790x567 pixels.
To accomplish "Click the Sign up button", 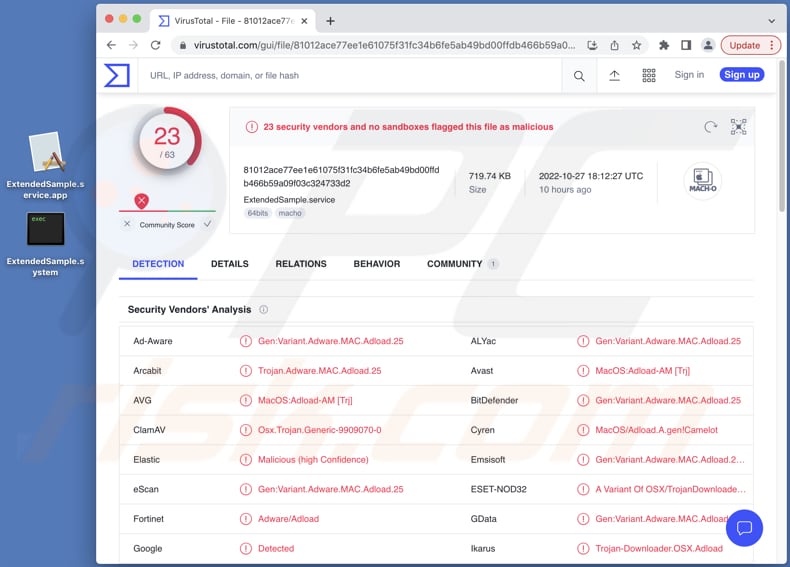I will [742, 75].
